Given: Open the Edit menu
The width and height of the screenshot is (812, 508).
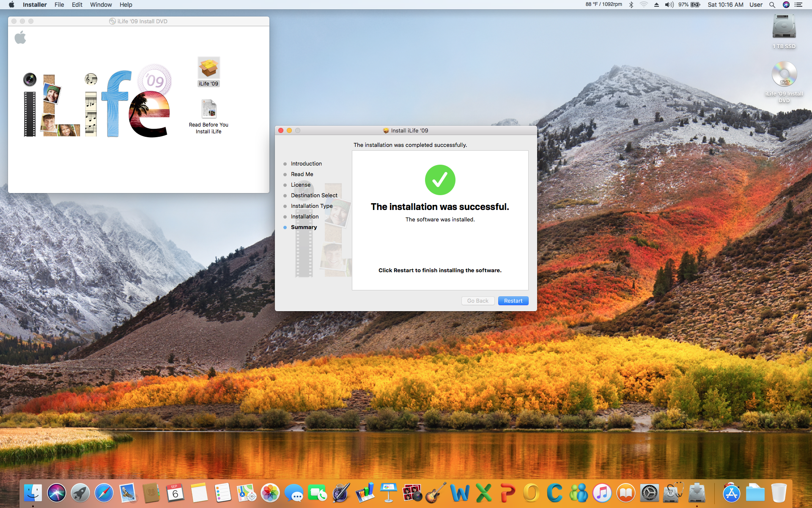Looking at the screenshot, I should (77, 5).
